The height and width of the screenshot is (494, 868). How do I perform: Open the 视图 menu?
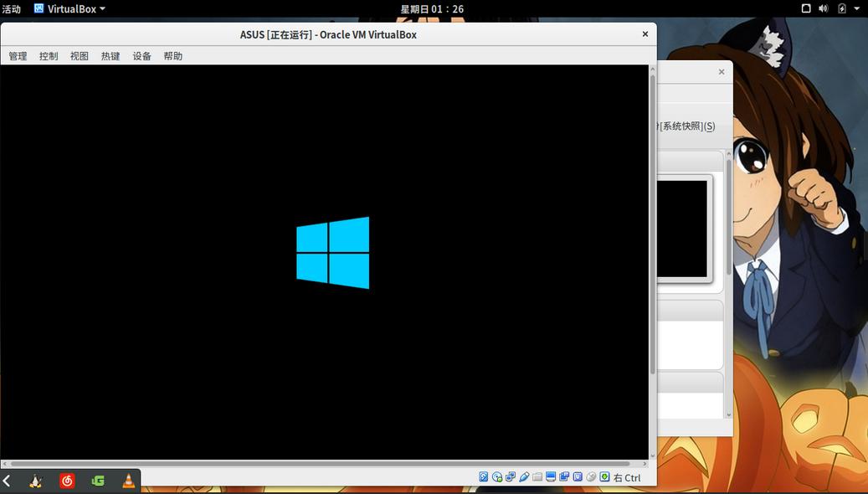coord(80,56)
